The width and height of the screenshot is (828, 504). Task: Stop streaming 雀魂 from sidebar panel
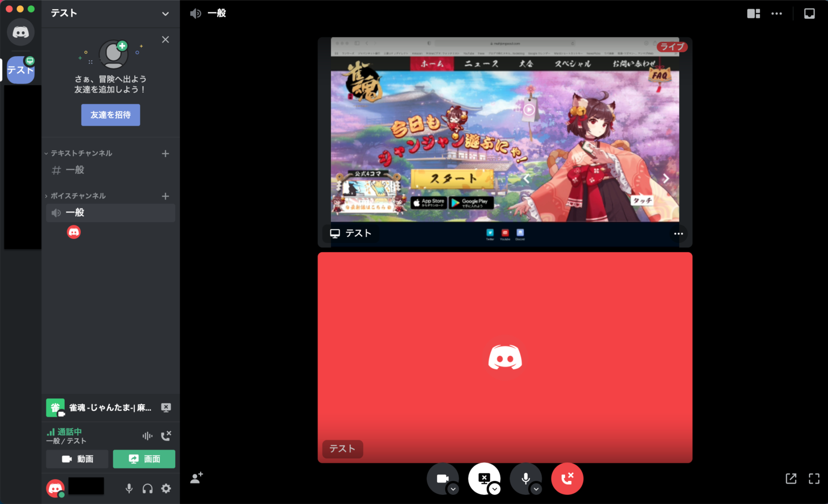166,408
